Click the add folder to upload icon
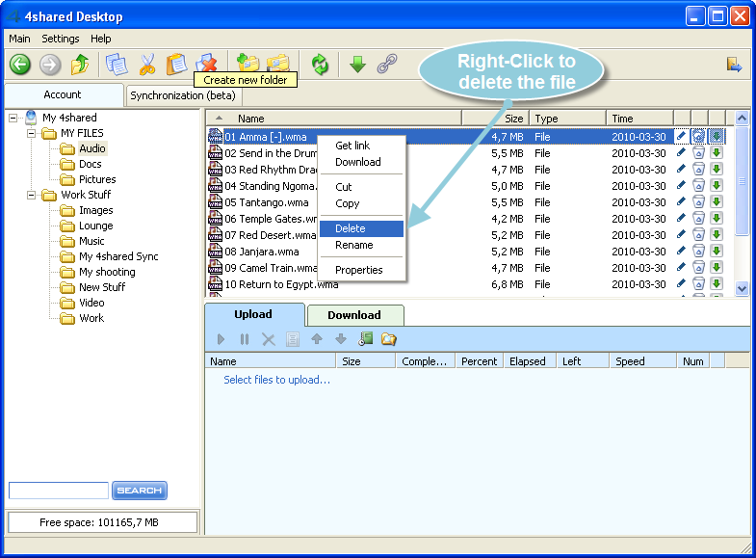This screenshot has width=756, height=558. [x=389, y=339]
